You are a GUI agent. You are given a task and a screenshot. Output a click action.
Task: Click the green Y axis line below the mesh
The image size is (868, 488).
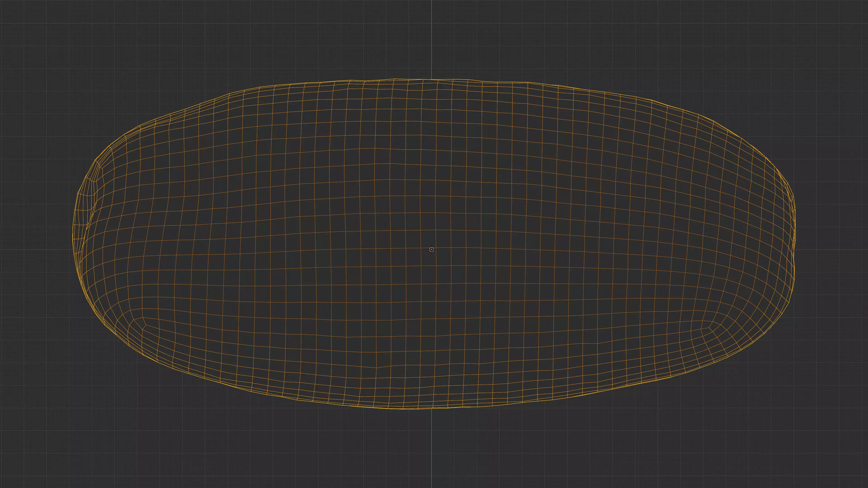[432, 448]
